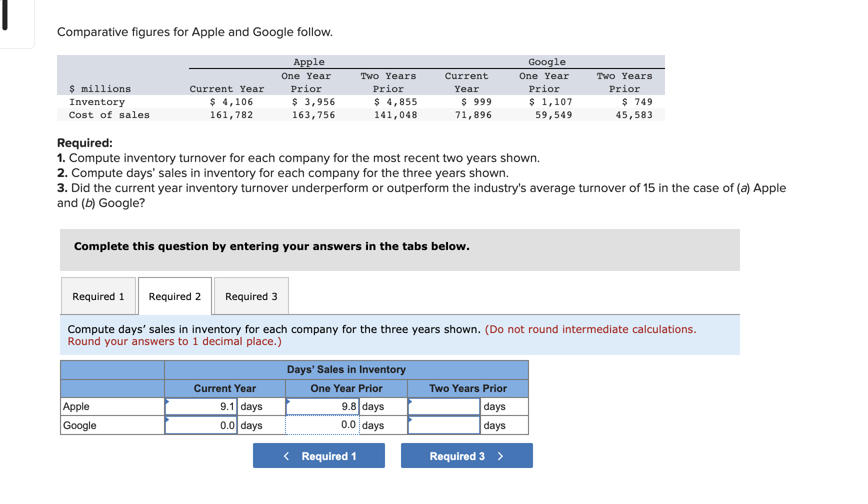868x504 pixels.
Task: Select the Required 2 tab
Action: click(175, 296)
